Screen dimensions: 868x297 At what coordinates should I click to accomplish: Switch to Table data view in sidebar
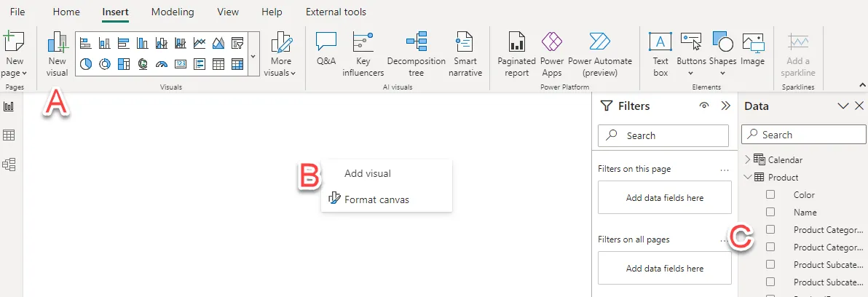click(x=9, y=135)
